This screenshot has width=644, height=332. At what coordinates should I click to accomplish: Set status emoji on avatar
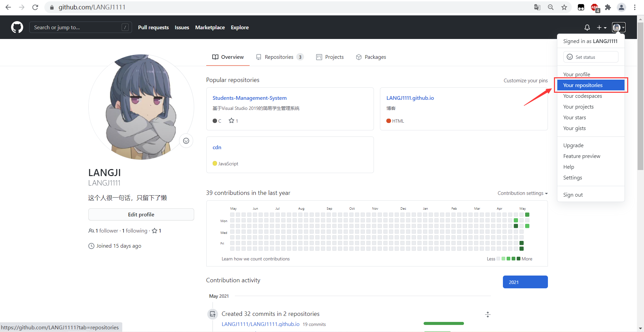point(186,141)
